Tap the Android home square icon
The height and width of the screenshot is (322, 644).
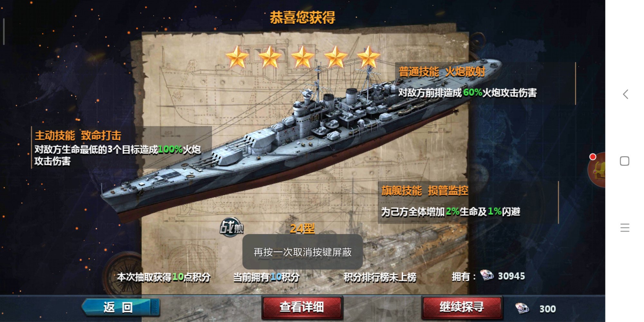pyautogui.click(x=625, y=161)
